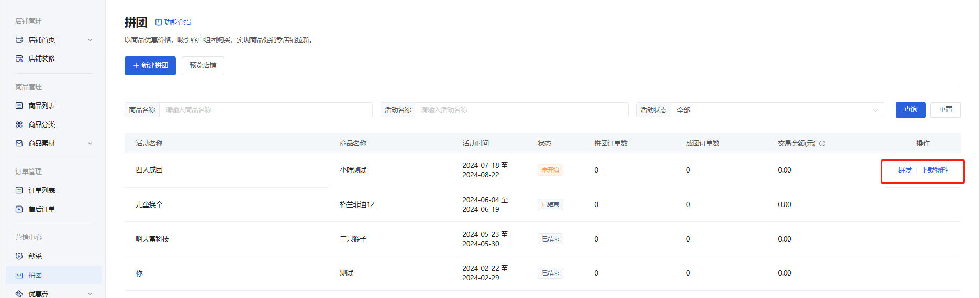Screen dimensions: 980x298
Task: Click activity name 啊大富科技
Action: (x=152, y=239)
